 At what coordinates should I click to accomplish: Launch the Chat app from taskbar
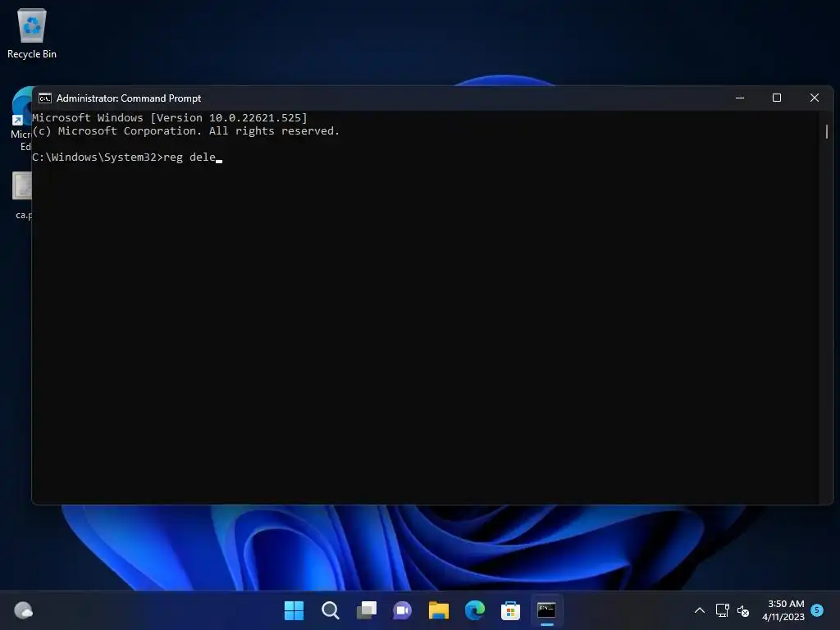pyautogui.click(x=402, y=610)
